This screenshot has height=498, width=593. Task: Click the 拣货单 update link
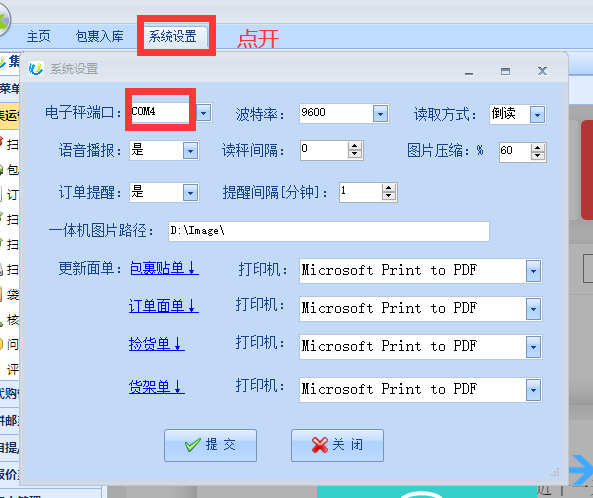(157, 344)
